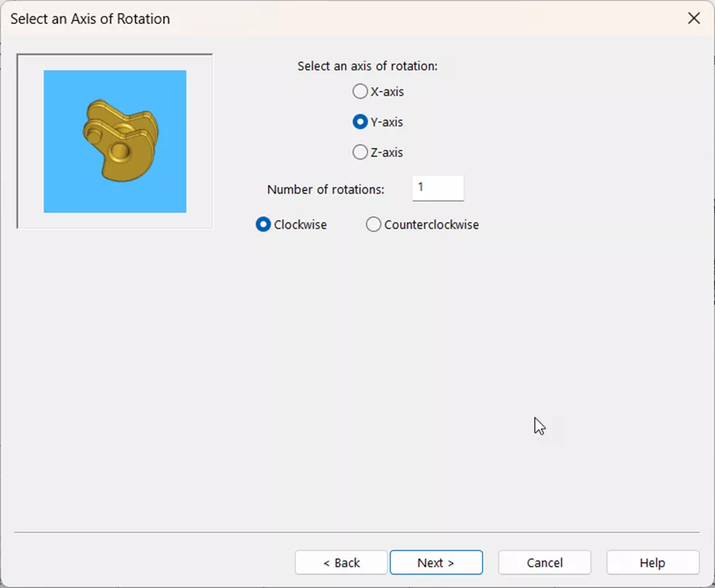Viewport: 715px width, 588px height.
Task: Click the Back button
Action: (x=341, y=562)
